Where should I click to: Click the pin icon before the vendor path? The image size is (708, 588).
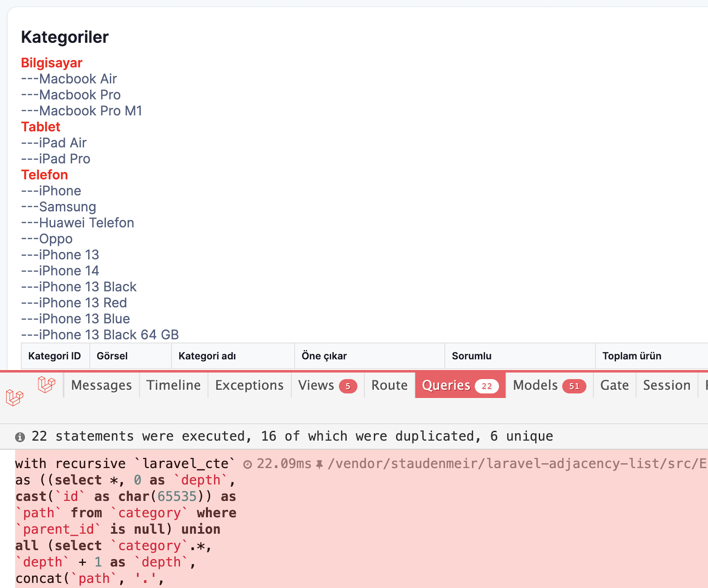(320, 464)
